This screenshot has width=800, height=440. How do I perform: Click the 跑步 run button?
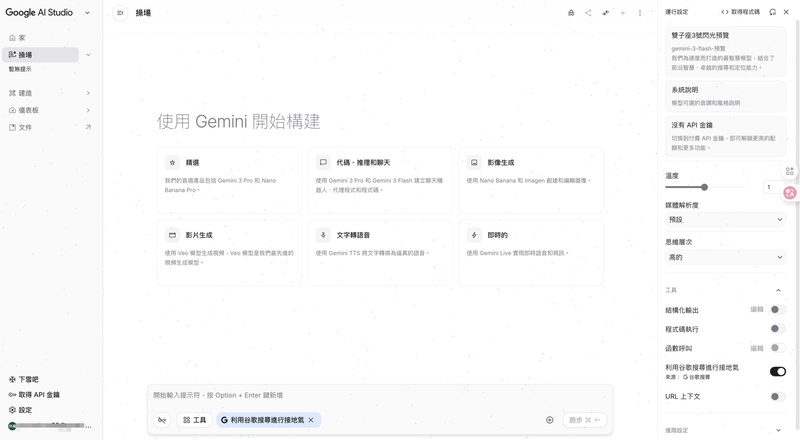[x=585, y=420]
